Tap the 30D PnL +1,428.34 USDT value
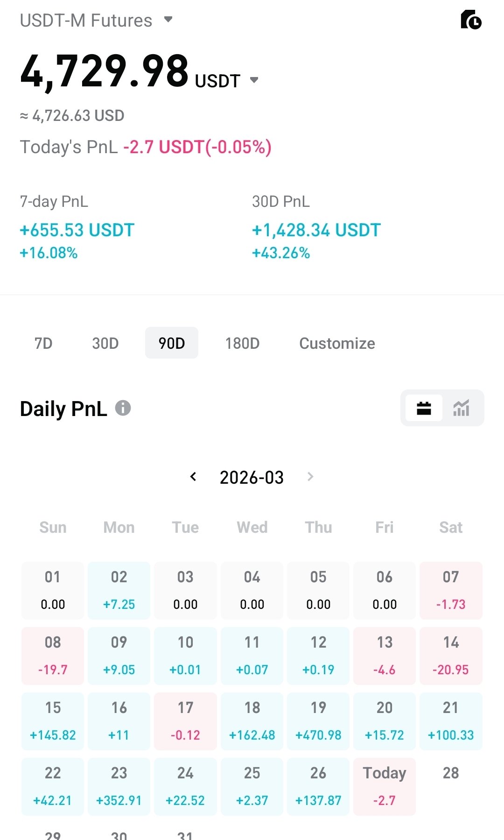Screen dimensions: 504x840 pyautogui.click(x=316, y=230)
